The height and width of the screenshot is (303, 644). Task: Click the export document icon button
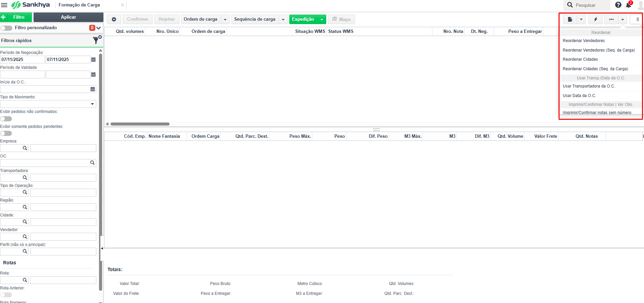click(x=570, y=19)
